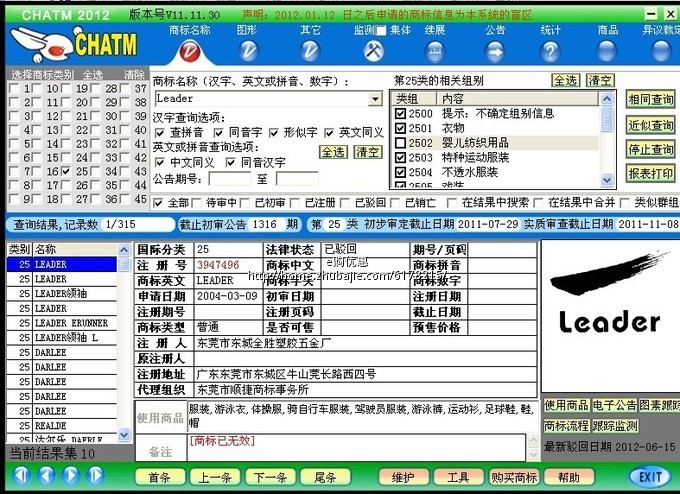Go to previous result set arrow
Image resolution: width=680 pixels, height=494 pixels.
[46, 475]
